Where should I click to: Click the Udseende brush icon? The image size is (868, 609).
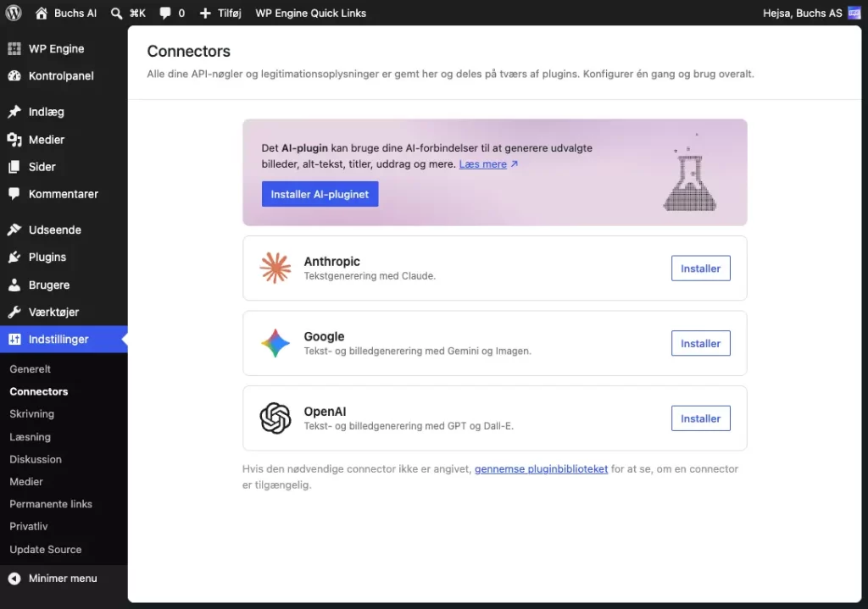(x=14, y=230)
